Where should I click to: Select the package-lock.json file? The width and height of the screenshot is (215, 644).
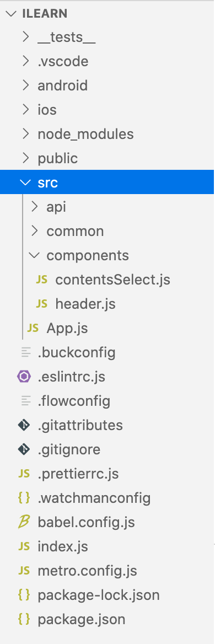[x=99, y=595]
